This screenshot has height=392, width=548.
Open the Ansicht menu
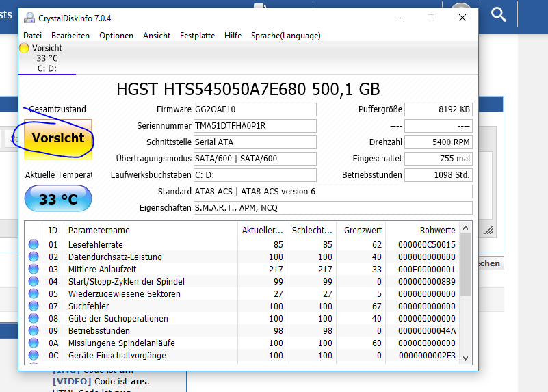[x=157, y=36]
